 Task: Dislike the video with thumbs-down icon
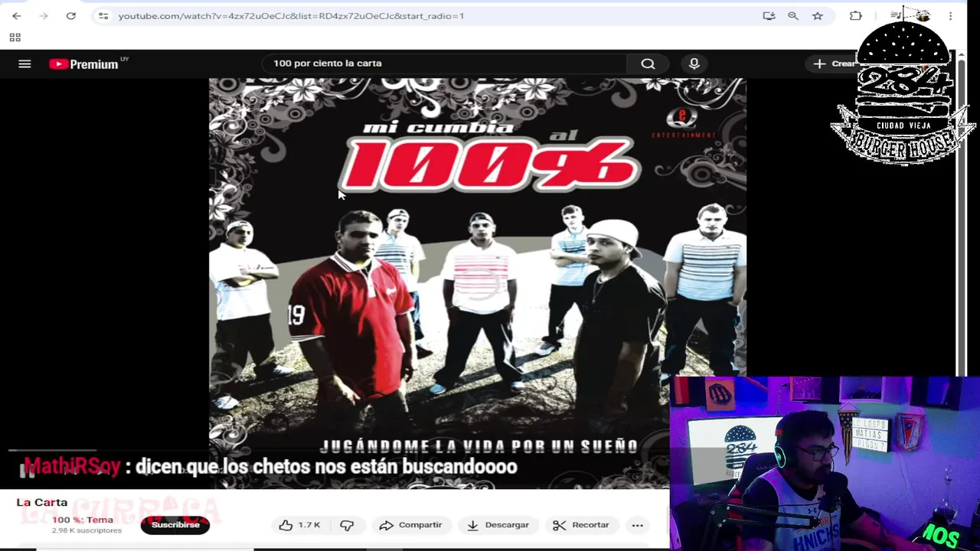coord(347,525)
